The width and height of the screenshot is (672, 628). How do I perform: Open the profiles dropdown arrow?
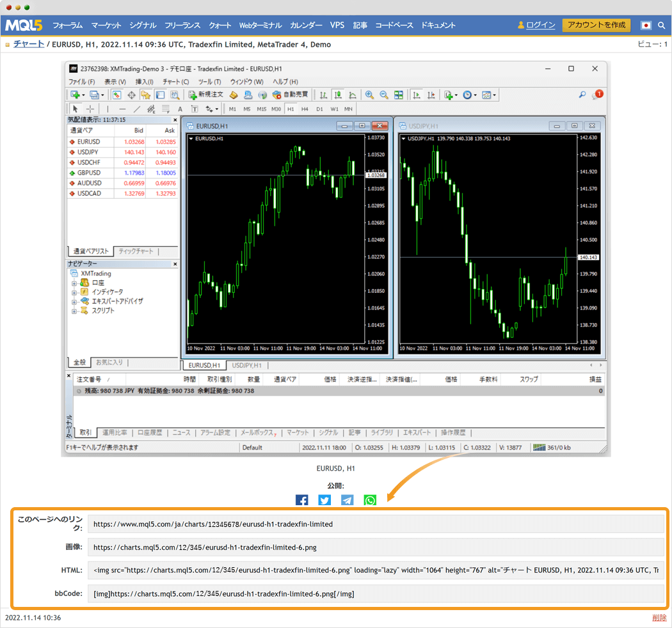[102, 95]
